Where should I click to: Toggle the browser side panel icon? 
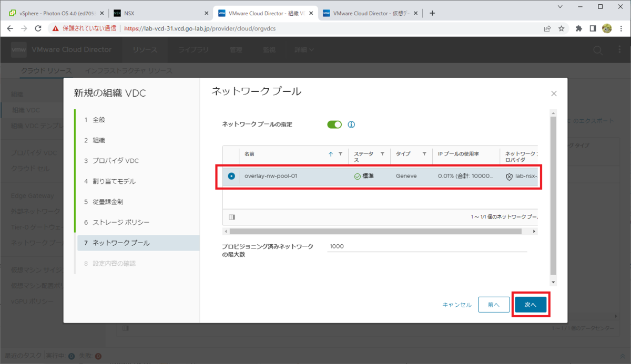[593, 28]
